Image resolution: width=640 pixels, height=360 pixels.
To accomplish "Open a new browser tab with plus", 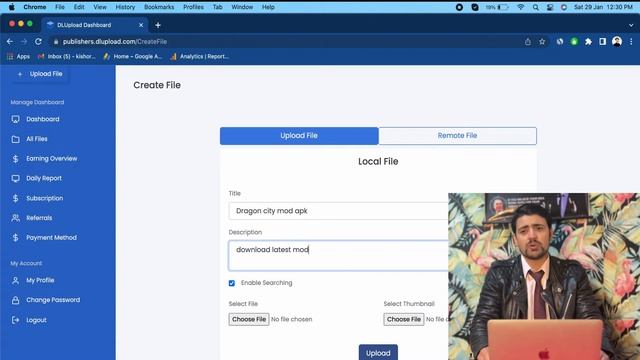I will 158,25.
